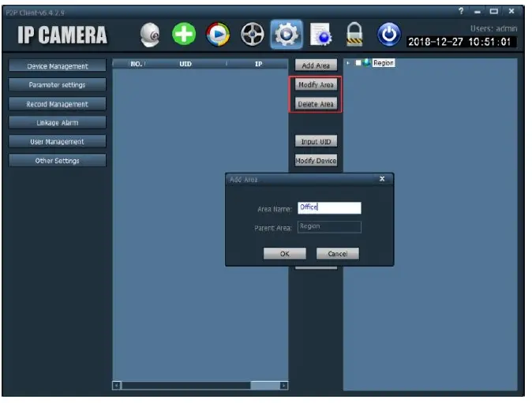
Task: Click the Input UID button
Action: tap(316, 141)
